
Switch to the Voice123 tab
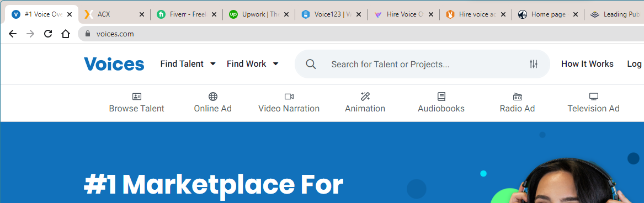pyautogui.click(x=331, y=14)
